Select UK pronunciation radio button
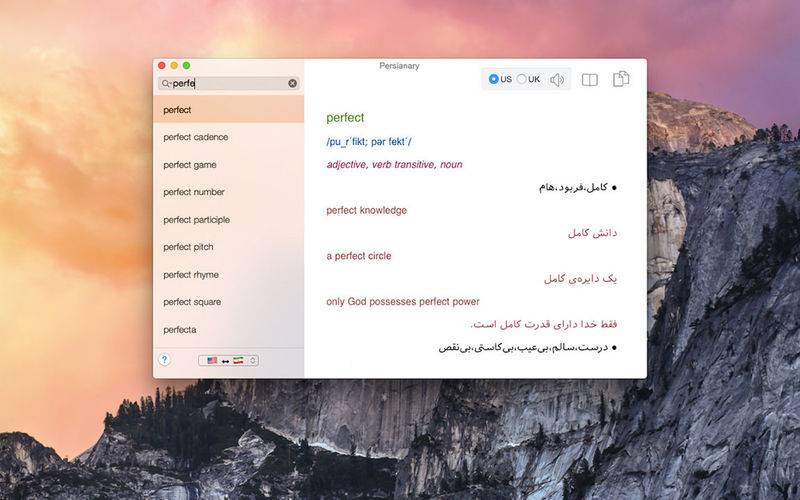Viewport: 800px width, 500px height. click(x=522, y=80)
